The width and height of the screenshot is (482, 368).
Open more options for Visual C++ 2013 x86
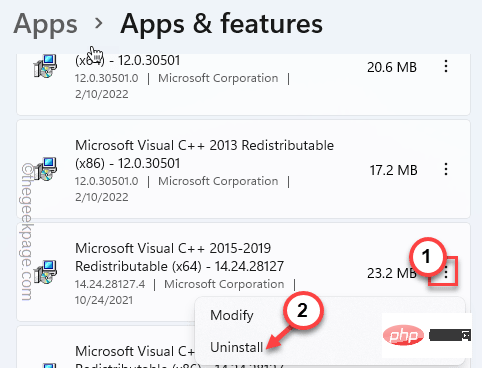coord(446,170)
